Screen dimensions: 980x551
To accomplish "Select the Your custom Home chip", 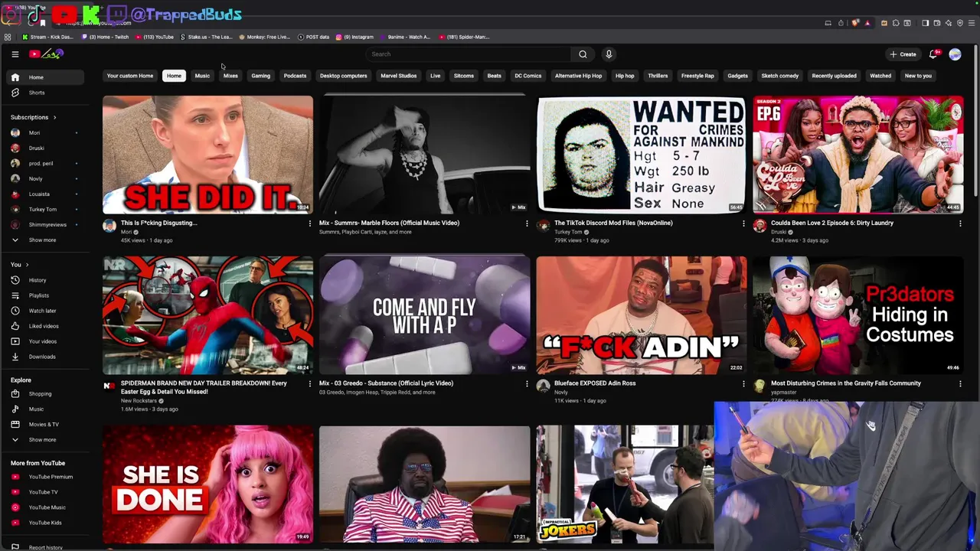I will (x=130, y=76).
